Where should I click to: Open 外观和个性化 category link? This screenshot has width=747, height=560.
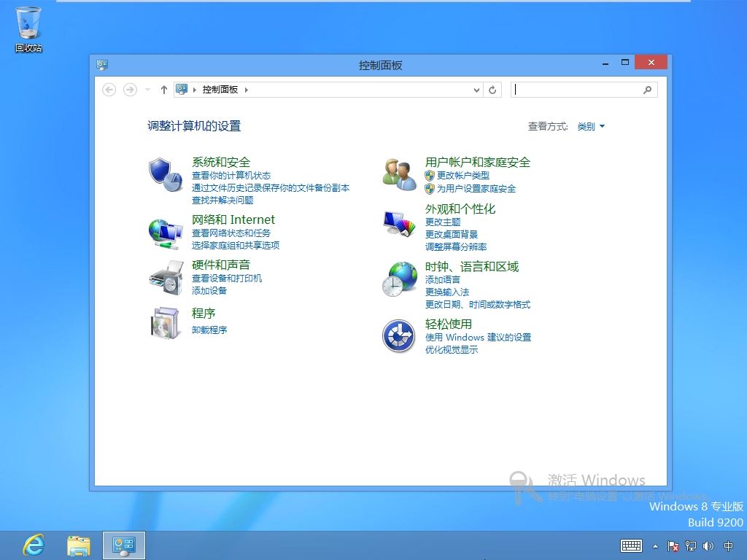pos(460,209)
